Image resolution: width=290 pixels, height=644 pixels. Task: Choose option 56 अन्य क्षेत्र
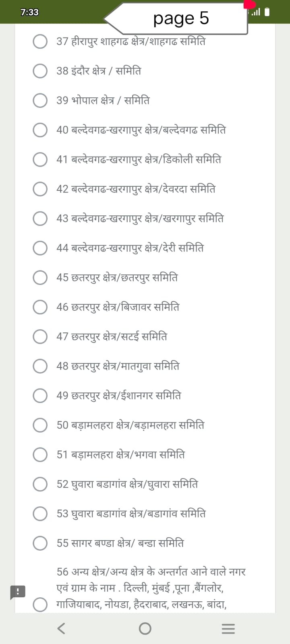pos(40,605)
